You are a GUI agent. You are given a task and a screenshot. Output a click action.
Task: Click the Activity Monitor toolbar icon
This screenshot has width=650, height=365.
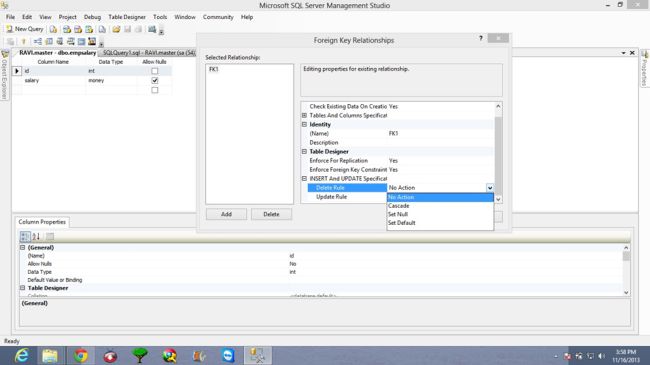(152, 29)
